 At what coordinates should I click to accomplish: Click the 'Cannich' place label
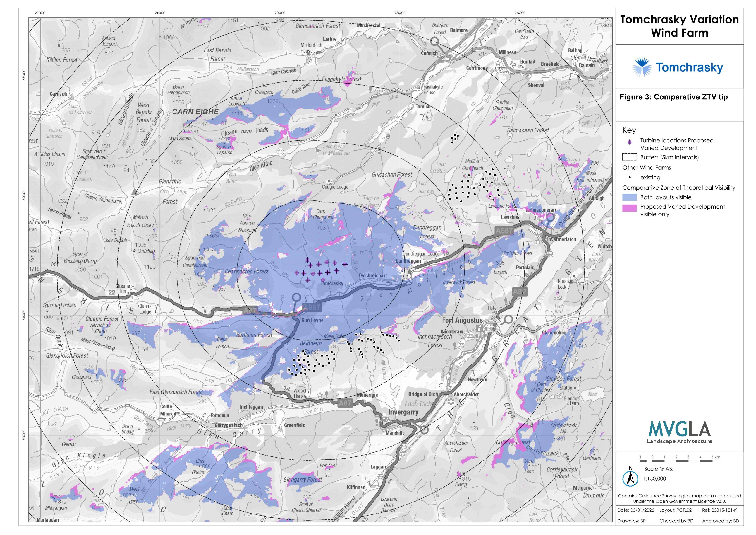[x=429, y=53]
